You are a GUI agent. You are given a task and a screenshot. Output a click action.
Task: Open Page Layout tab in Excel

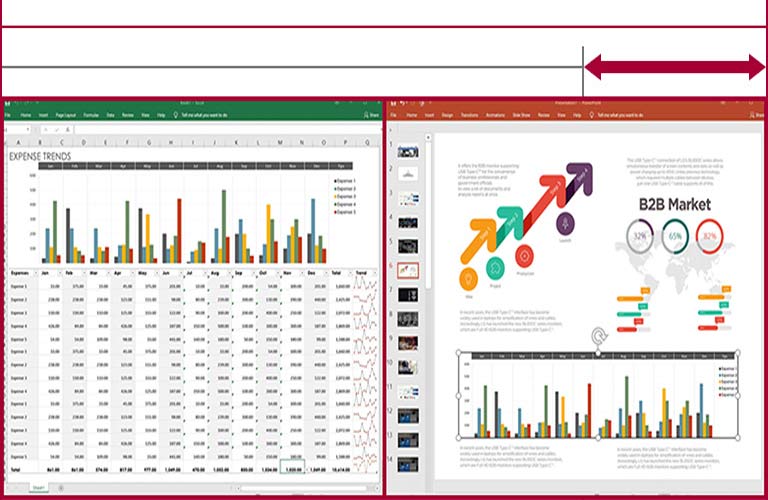(x=66, y=116)
